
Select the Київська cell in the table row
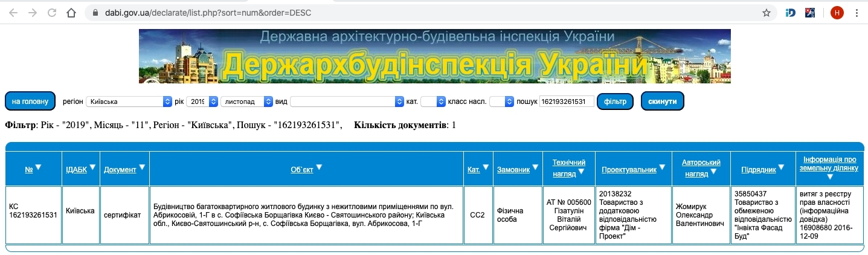tap(80, 215)
